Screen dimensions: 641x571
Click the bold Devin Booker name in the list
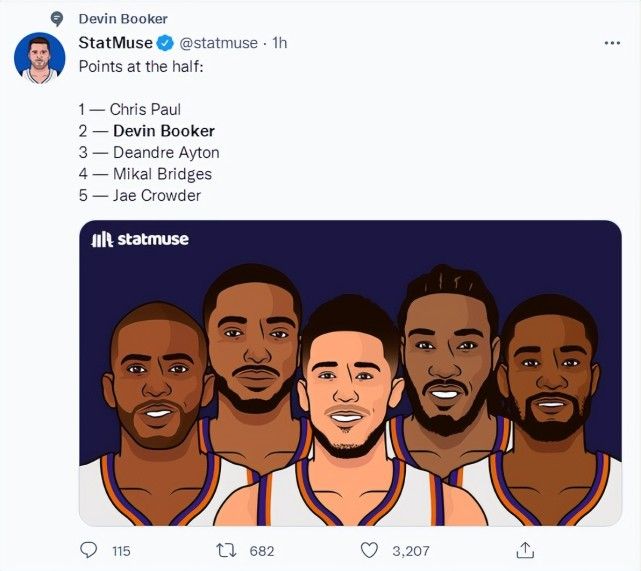click(163, 130)
